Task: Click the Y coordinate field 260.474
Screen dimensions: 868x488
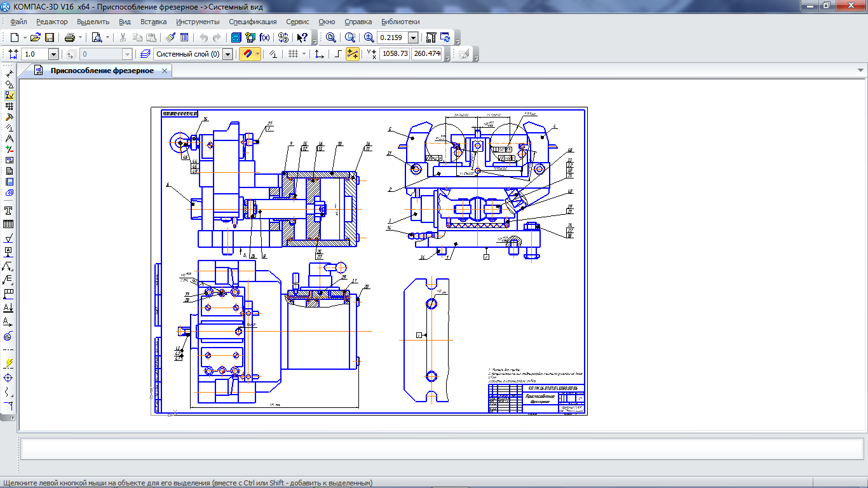Action: 427,54
